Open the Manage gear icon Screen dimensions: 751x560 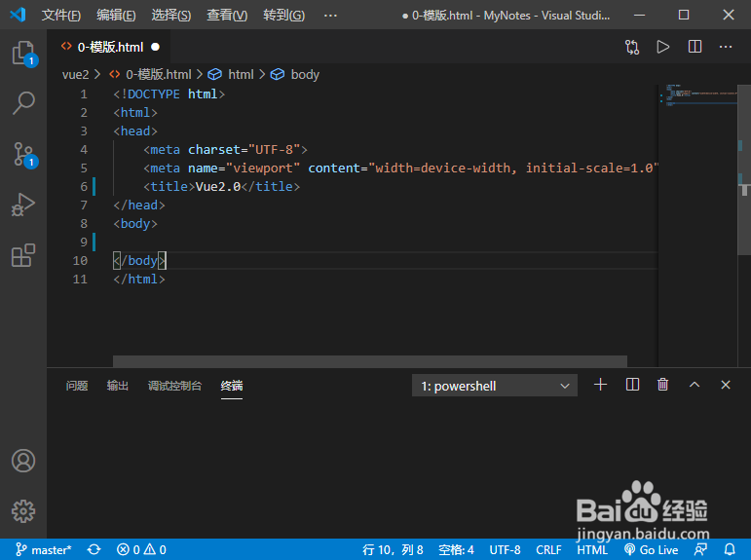tap(23, 511)
